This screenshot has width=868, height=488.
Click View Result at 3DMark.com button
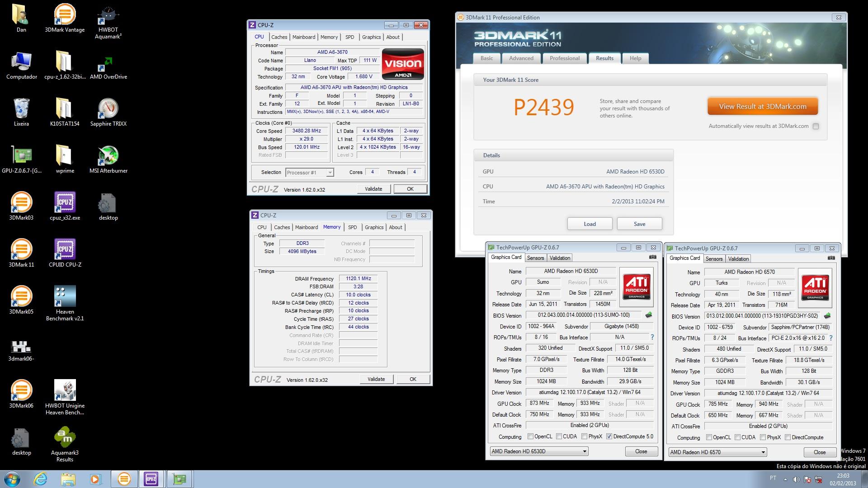click(x=763, y=107)
